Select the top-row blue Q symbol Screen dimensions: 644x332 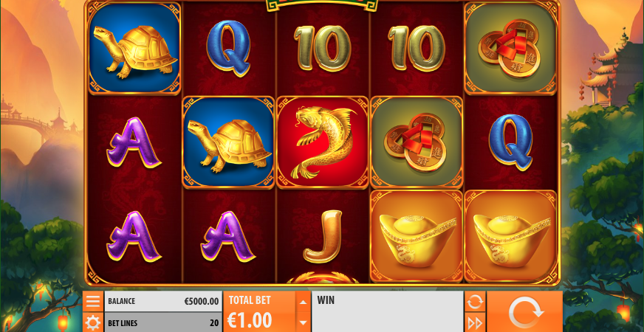(x=228, y=49)
